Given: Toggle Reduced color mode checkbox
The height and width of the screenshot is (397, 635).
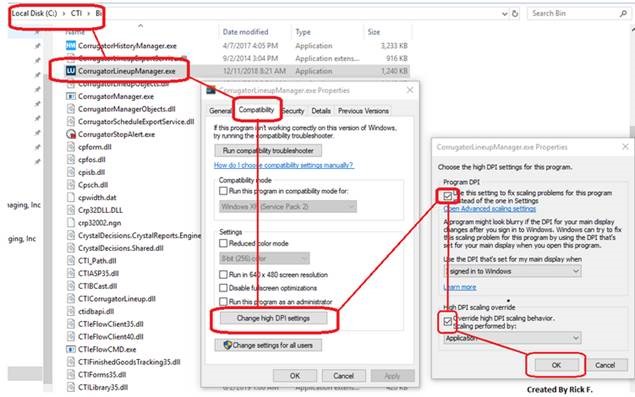Looking at the screenshot, I should point(223,243).
